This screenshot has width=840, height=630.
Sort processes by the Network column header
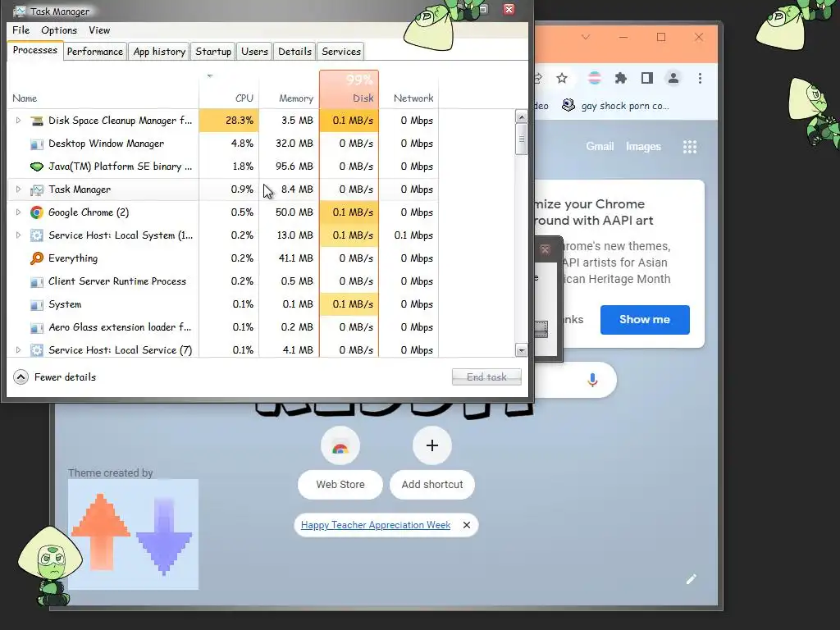pyautogui.click(x=409, y=89)
